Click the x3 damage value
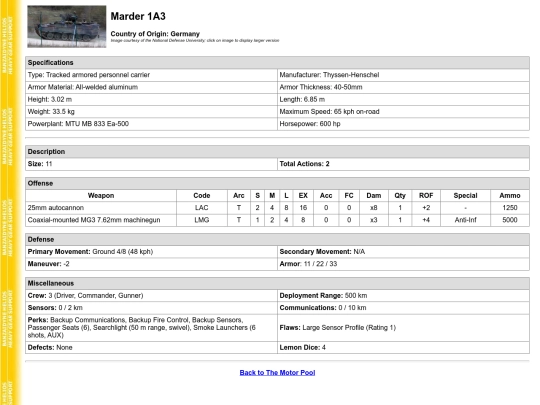Image resolution: width=540 pixels, height=405 pixels. tap(374, 220)
